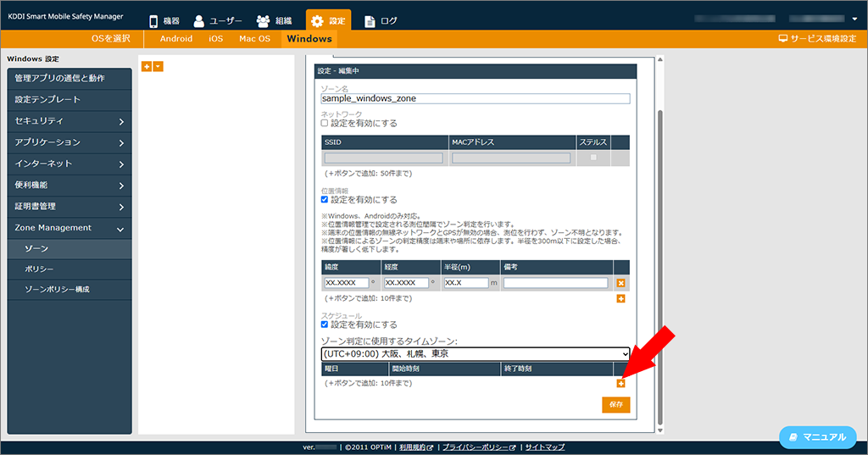Open the ログ logs tab

point(381,21)
